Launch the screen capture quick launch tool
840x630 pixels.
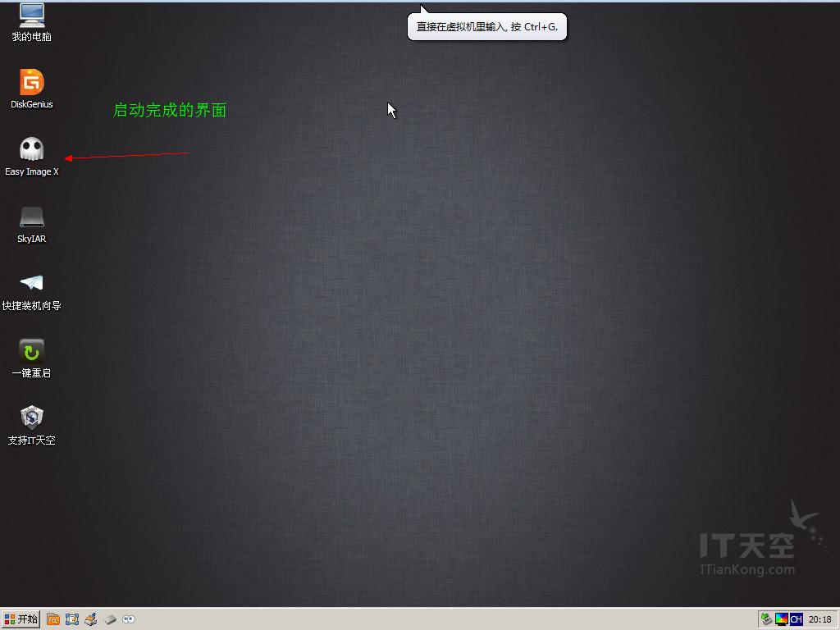(72, 619)
